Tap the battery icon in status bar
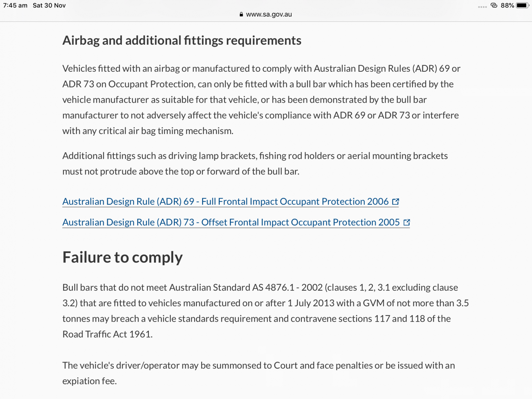 (523, 6)
